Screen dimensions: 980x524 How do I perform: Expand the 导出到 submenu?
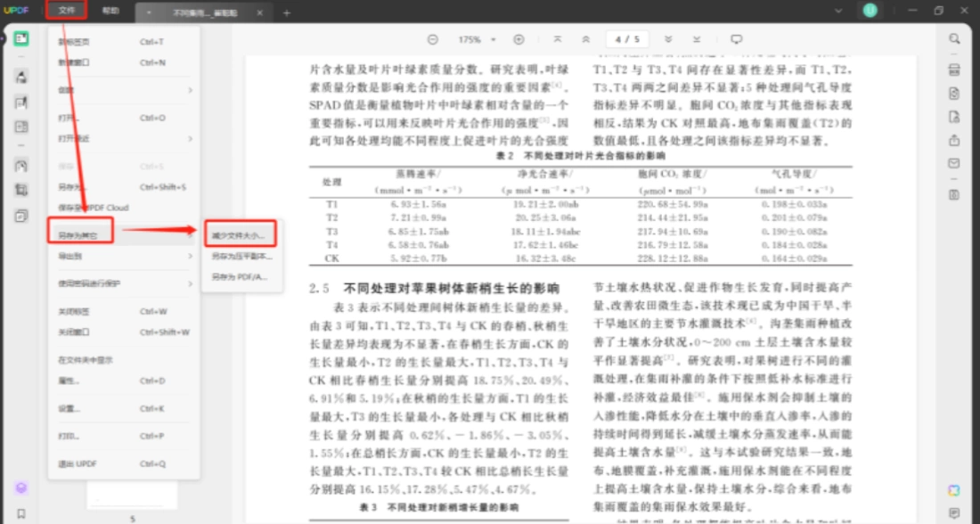point(124,257)
